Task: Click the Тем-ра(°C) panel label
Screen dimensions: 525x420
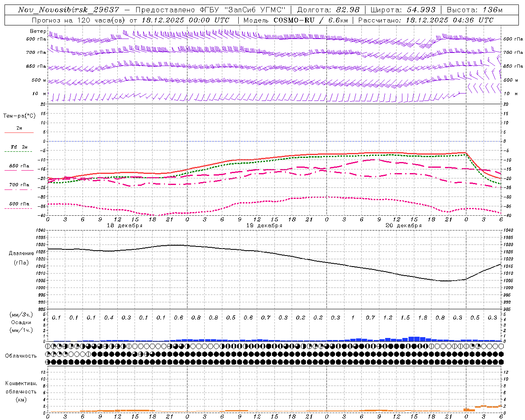Action: (x=19, y=116)
